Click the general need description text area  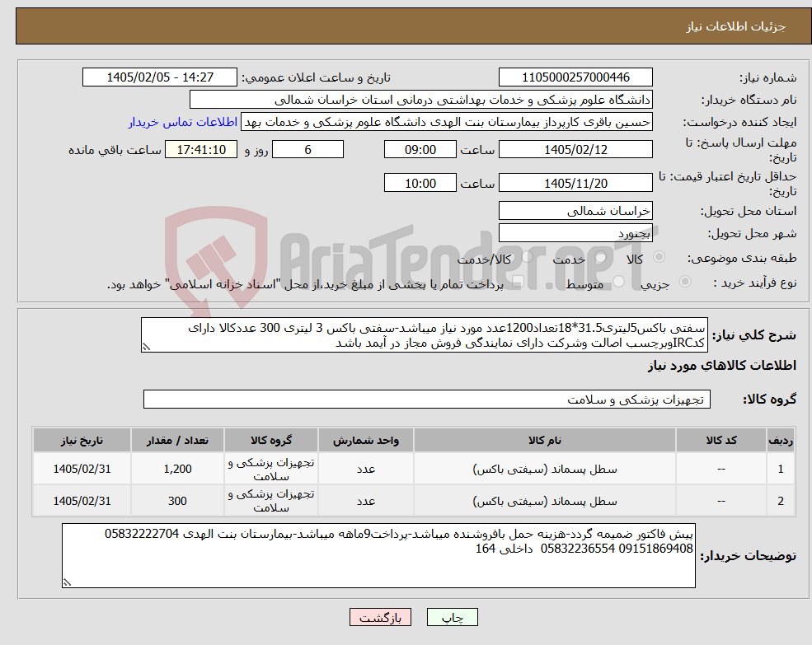tap(424, 335)
